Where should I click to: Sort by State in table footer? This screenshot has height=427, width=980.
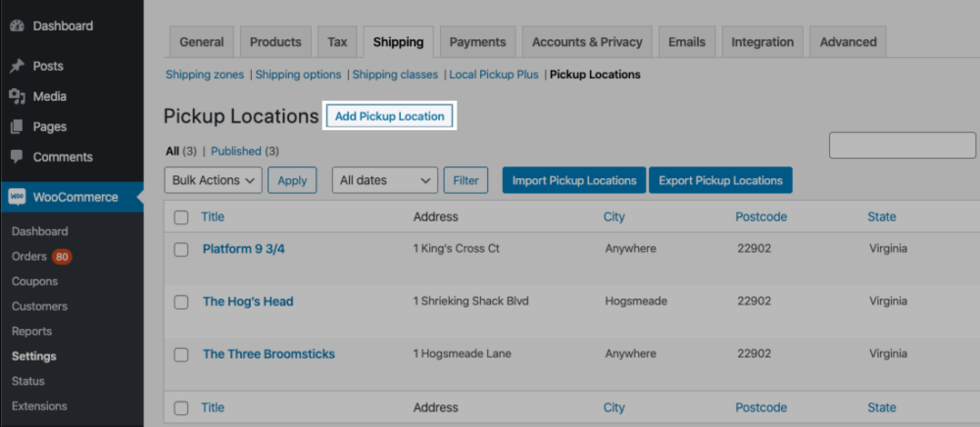(x=882, y=407)
